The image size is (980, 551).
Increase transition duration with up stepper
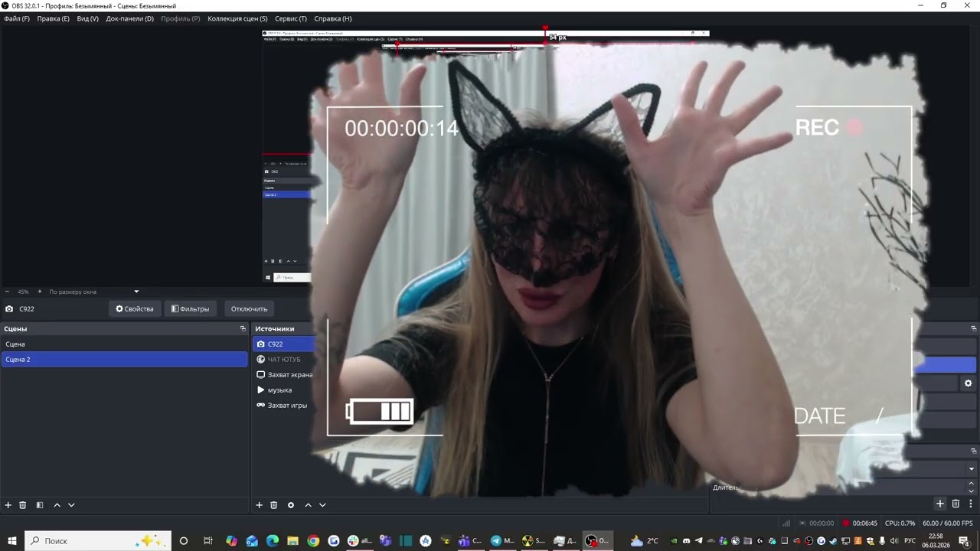point(972,484)
